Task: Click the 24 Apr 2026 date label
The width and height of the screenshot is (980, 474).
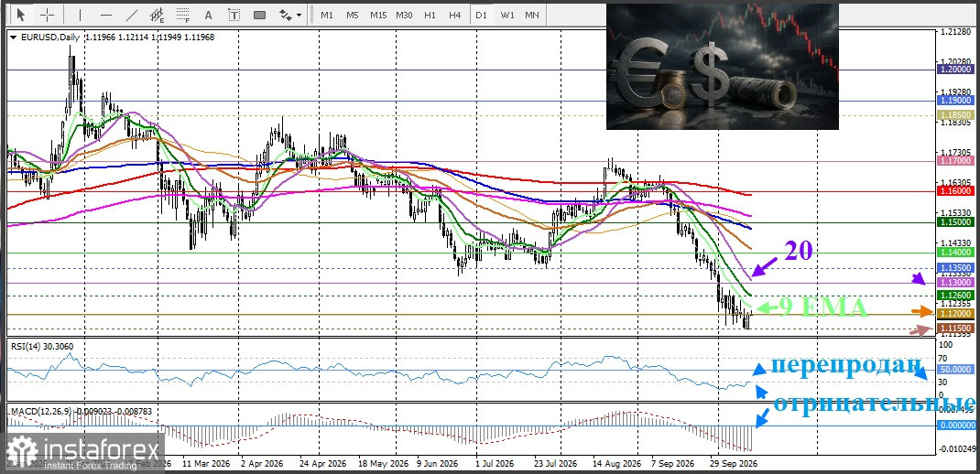Action: (322, 465)
